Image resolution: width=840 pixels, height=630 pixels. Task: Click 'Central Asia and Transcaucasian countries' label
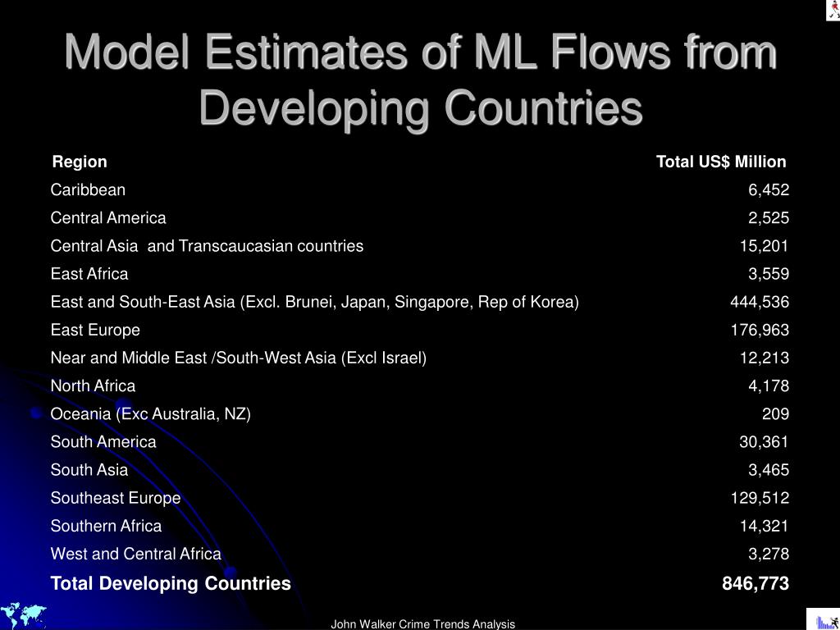207,246
